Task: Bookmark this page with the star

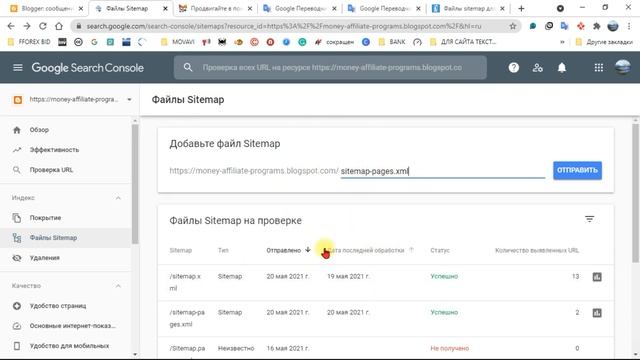Action: tap(513, 26)
